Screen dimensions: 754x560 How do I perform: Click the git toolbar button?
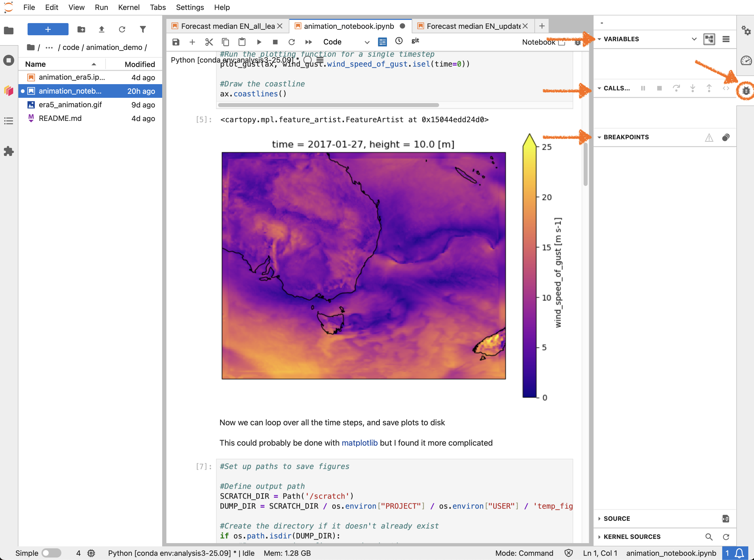point(415,41)
